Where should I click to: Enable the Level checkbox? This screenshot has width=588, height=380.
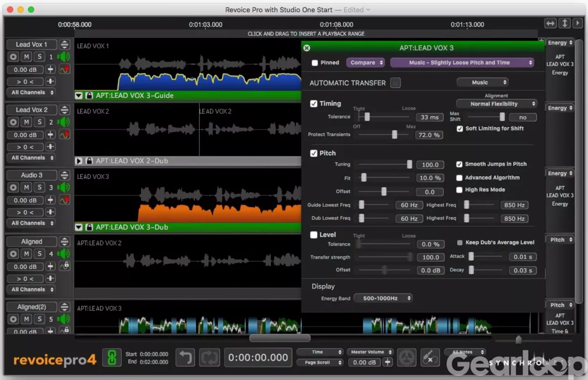[314, 235]
